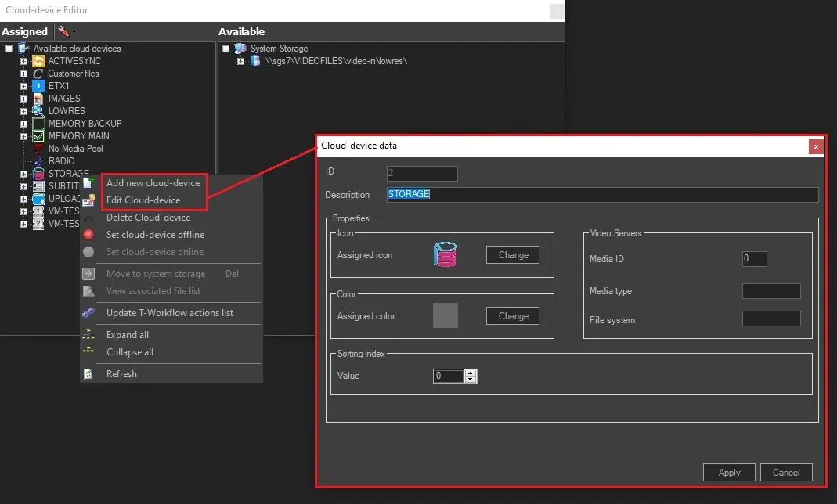Choose Add new cloud-device from menu
The image size is (837, 504).
pos(153,183)
